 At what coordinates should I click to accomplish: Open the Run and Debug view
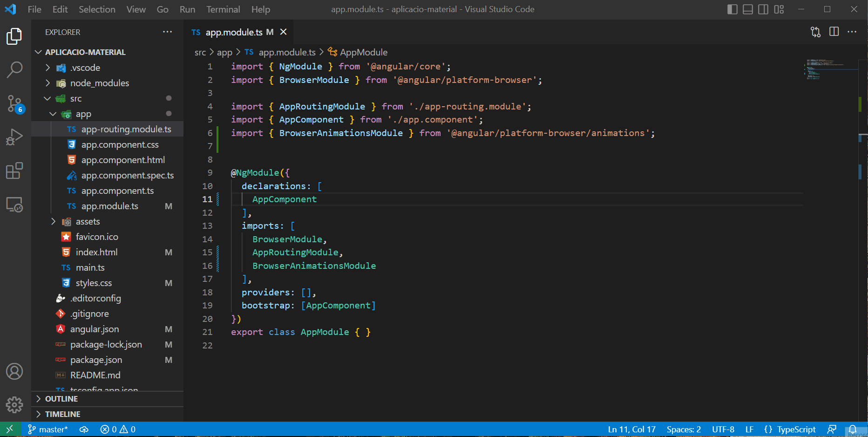14,137
